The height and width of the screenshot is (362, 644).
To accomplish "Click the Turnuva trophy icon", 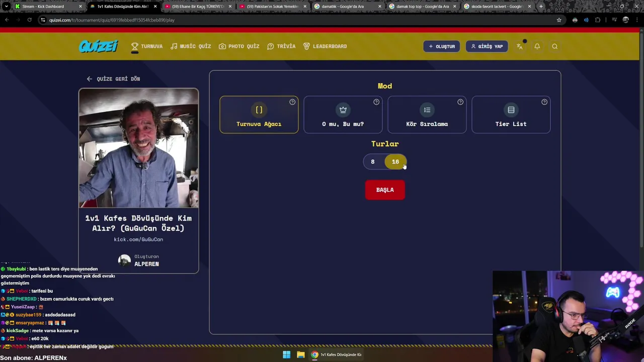I will click(x=135, y=47).
